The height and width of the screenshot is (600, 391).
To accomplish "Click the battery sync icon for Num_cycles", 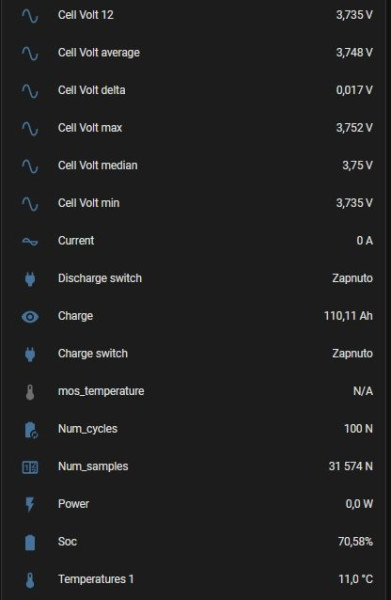I will tap(30, 429).
